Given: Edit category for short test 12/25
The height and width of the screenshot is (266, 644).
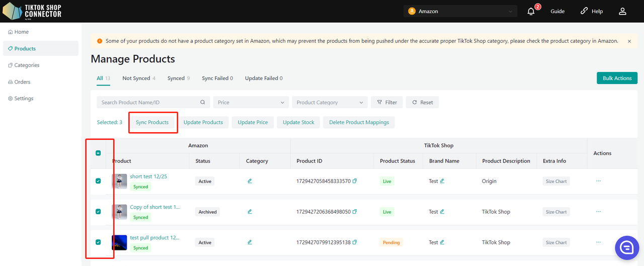Looking at the screenshot, I should click(250, 181).
